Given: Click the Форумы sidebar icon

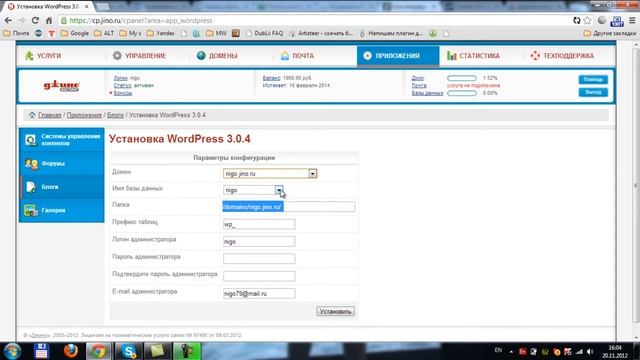Looking at the screenshot, I should (31, 164).
